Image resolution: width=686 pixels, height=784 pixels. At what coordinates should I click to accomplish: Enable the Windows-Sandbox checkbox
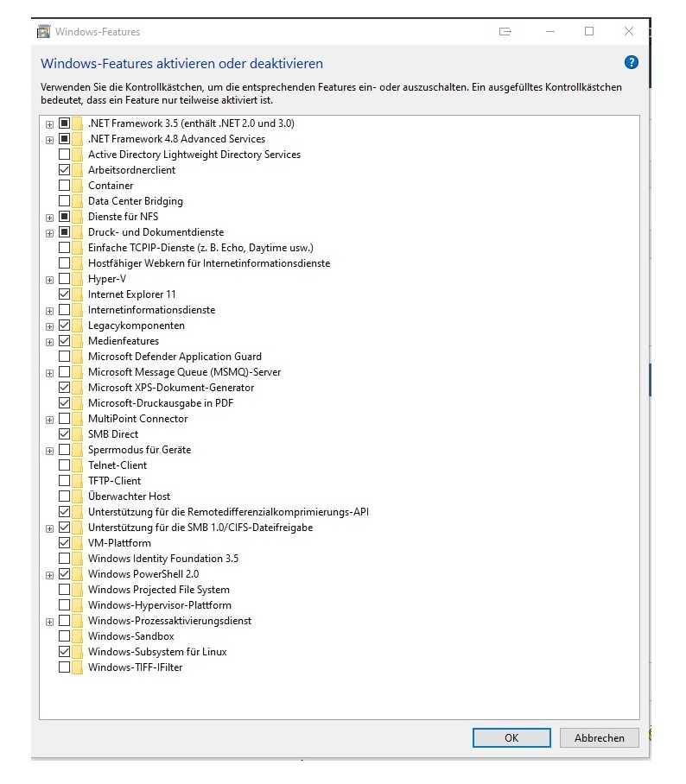(64, 636)
